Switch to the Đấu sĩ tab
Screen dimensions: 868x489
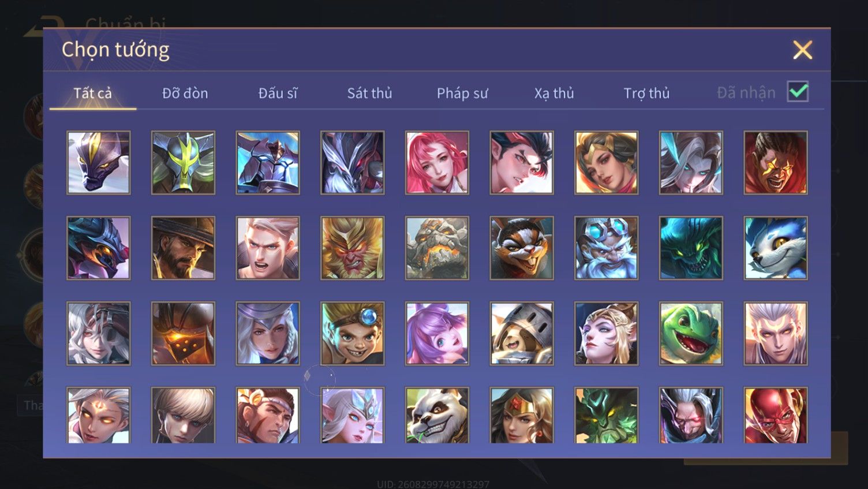278,93
